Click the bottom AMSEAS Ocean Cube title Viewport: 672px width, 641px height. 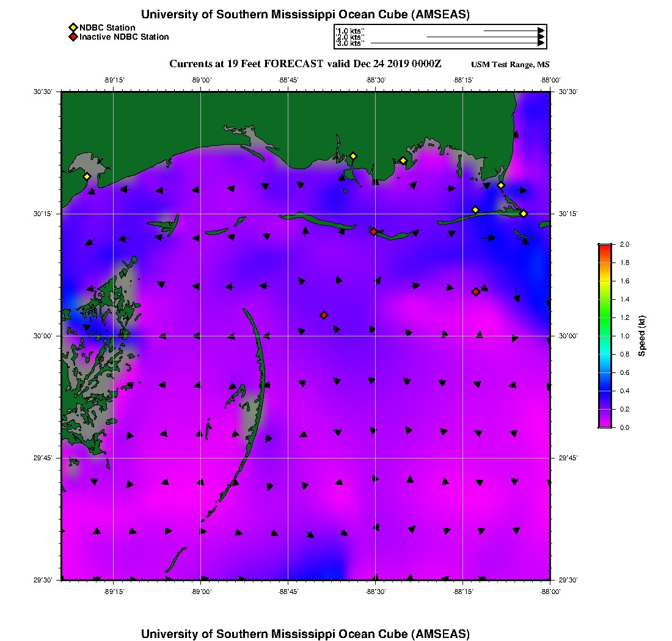coord(305,633)
